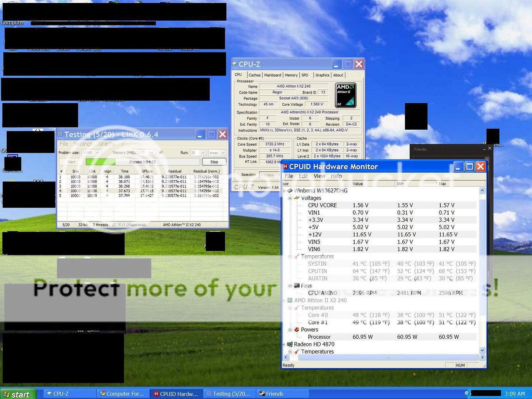Click the Fans node icon
The height and width of the screenshot is (399, 532).
coord(297,286)
